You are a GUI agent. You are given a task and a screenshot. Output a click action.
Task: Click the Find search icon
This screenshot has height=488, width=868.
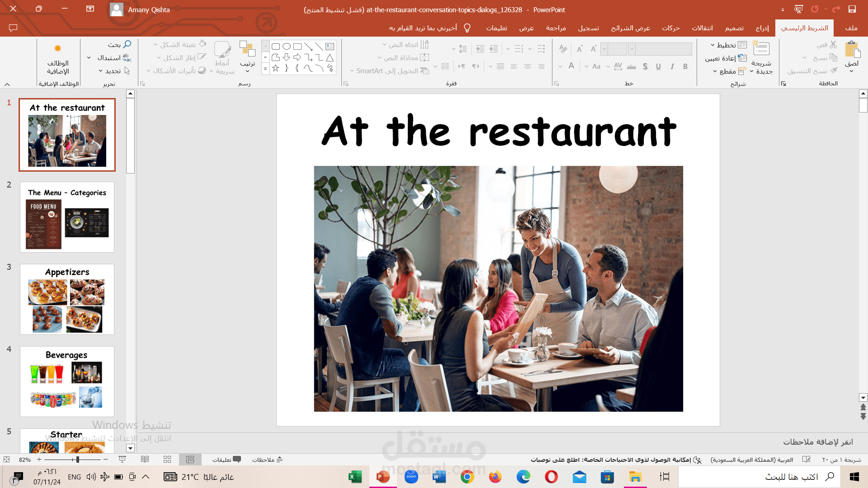[127, 44]
